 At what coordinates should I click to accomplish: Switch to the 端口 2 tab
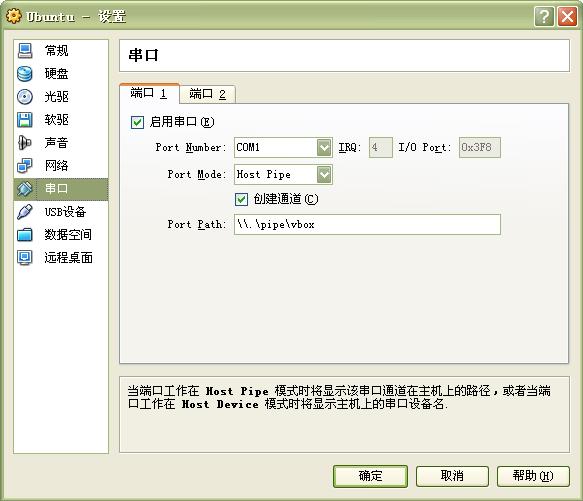pos(207,94)
